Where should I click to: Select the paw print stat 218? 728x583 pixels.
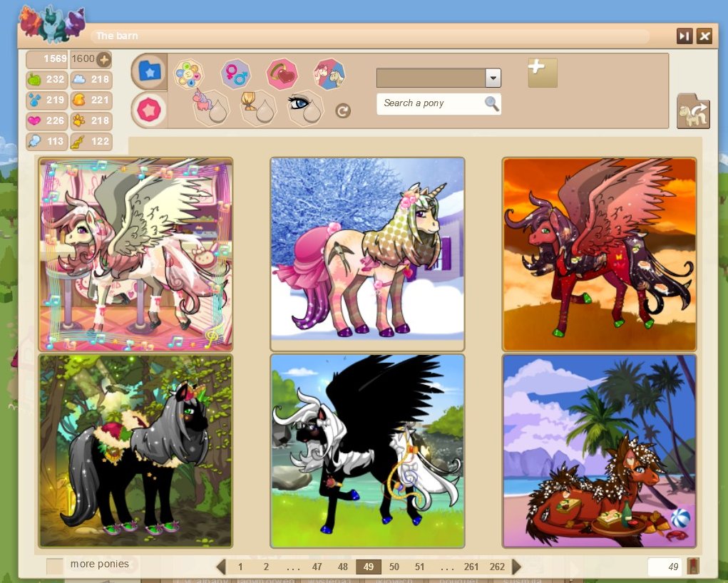coord(91,120)
